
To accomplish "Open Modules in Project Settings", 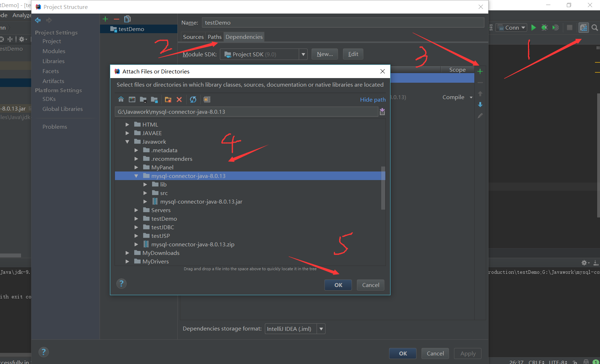I will [54, 51].
